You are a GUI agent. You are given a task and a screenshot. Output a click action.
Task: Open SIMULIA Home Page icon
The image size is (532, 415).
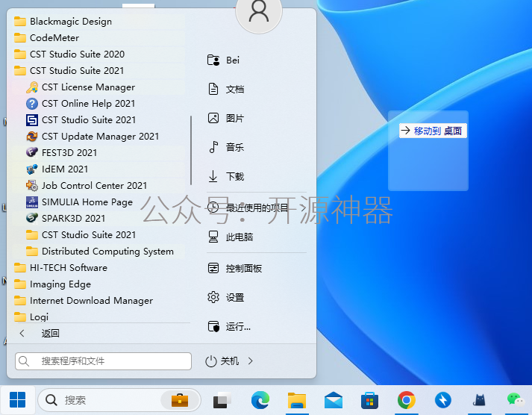coord(32,202)
